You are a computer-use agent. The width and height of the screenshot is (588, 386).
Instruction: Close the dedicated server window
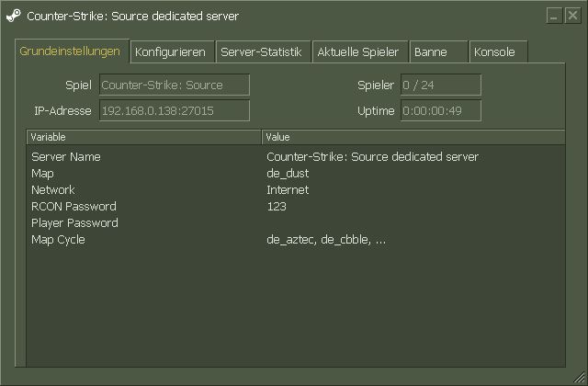[x=571, y=16]
